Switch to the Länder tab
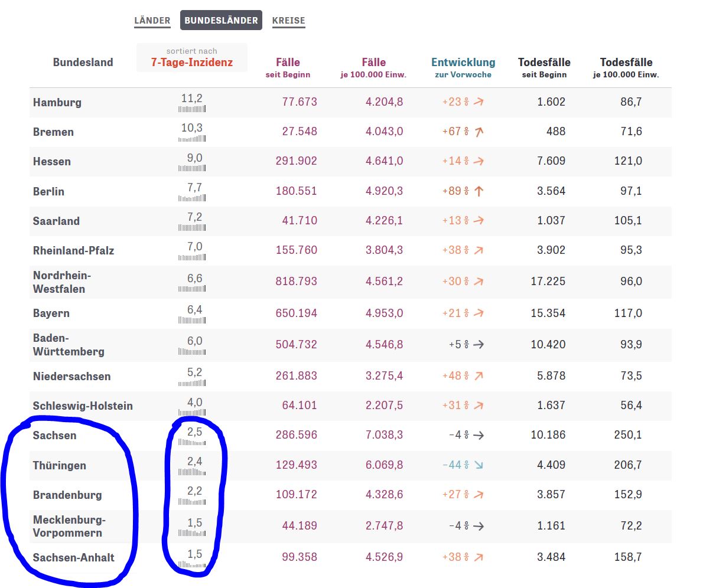Image resolution: width=716 pixels, height=588 pixels. [x=152, y=21]
